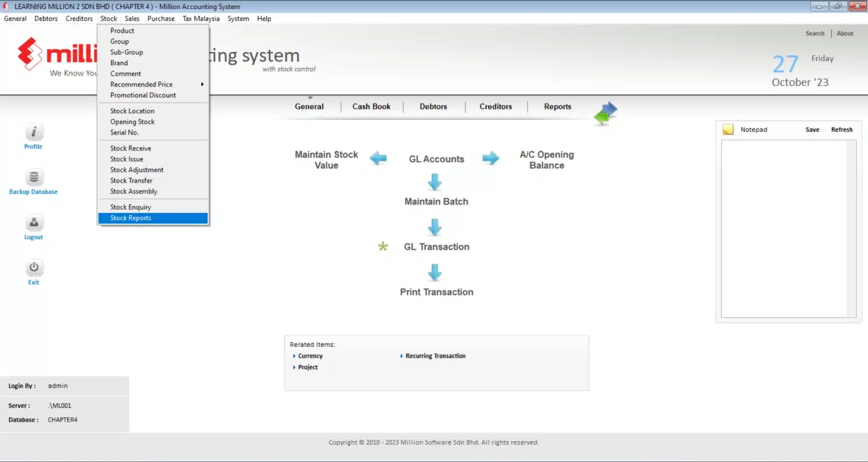Click the left arrow pointing to Maintain Stock Value
Screen dimensions: 868x462
[x=378, y=158]
